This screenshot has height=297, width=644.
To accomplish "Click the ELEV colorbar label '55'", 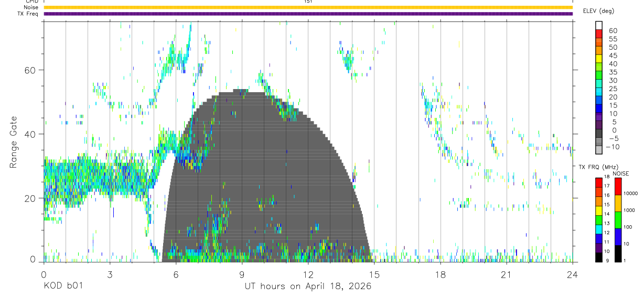I will 613,39.
